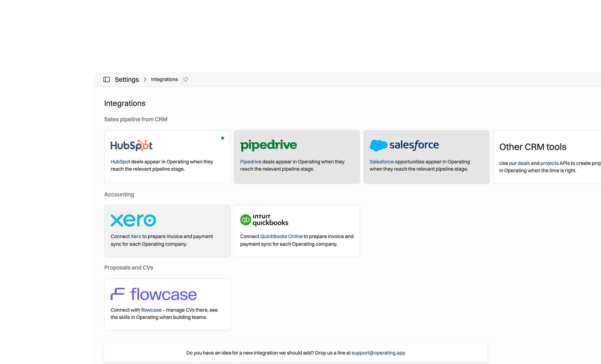Select Integrations breadcrumb item
Image resolution: width=601 pixels, height=364 pixels.
coord(164,79)
